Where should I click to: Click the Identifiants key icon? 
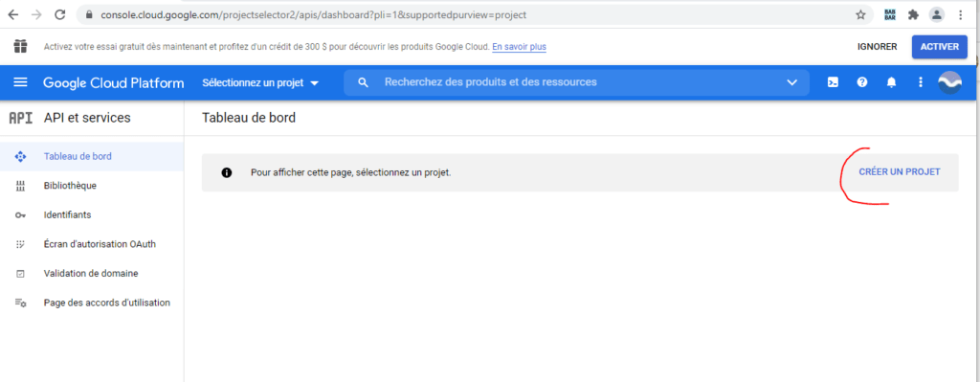click(x=20, y=215)
